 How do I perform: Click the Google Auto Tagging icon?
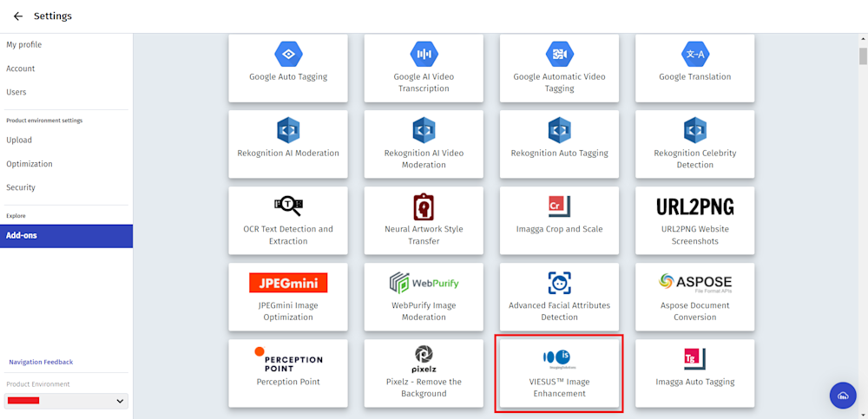(x=288, y=54)
